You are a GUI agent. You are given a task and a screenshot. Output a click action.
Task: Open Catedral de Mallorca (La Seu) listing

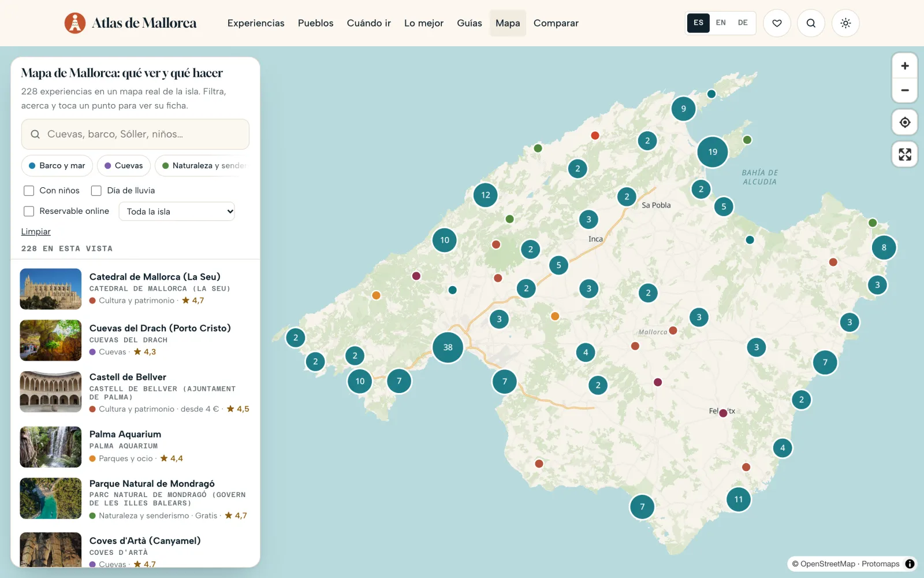coord(135,288)
